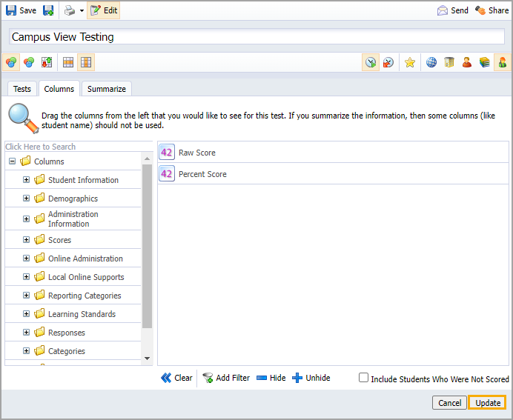Click the Add Filter button
This screenshot has width=513, height=420.
226,378
